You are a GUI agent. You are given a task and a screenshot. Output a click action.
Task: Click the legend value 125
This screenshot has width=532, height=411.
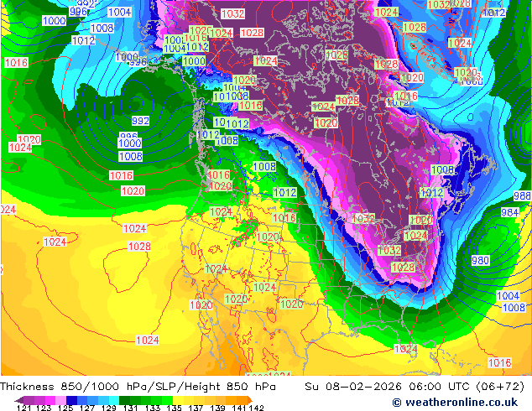click(x=65, y=408)
